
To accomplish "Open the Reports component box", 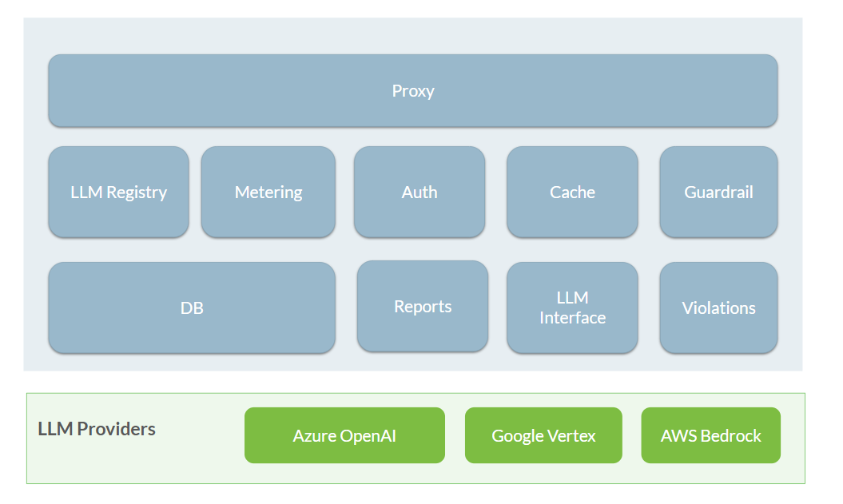I will tap(423, 307).
